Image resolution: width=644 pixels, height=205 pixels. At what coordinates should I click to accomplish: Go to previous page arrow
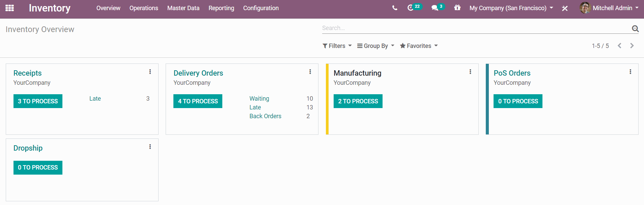pos(619,46)
